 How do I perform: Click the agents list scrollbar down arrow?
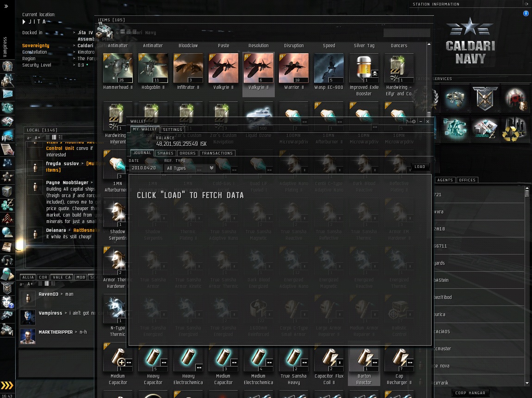point(527,383)
